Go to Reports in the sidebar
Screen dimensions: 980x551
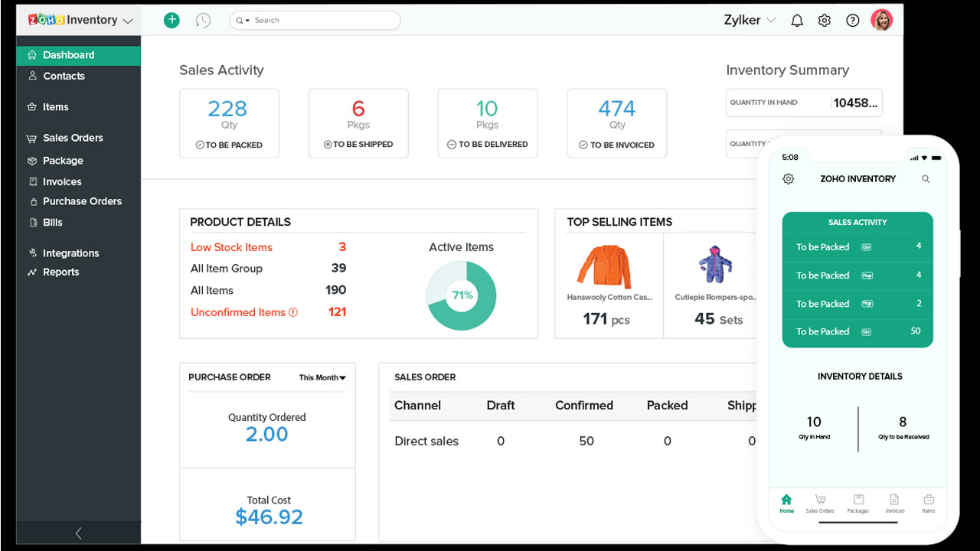tap(60, 272)
